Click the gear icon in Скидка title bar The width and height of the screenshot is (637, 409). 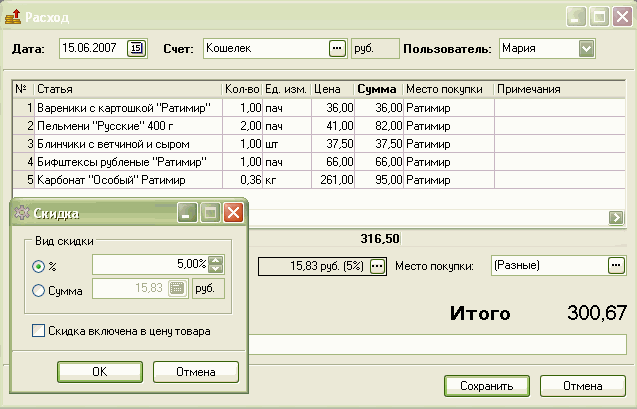coord(22,213)
